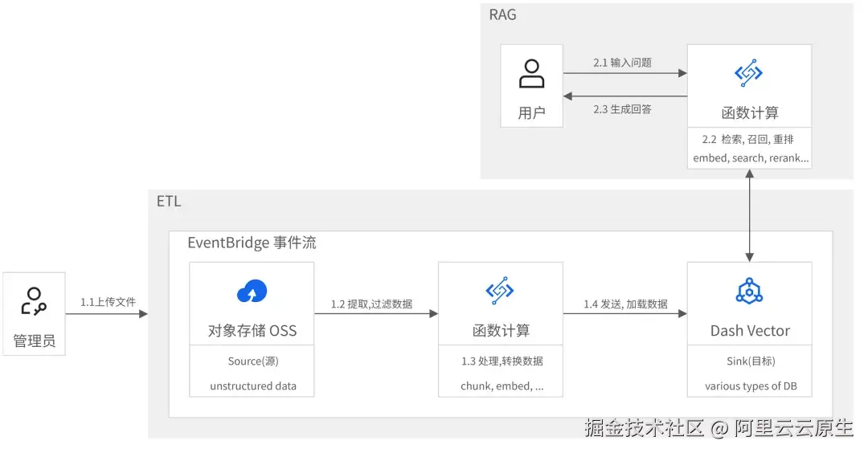Select the 'Sink(目标)' text
Screen dimensions: 868x453
point(751,361)
